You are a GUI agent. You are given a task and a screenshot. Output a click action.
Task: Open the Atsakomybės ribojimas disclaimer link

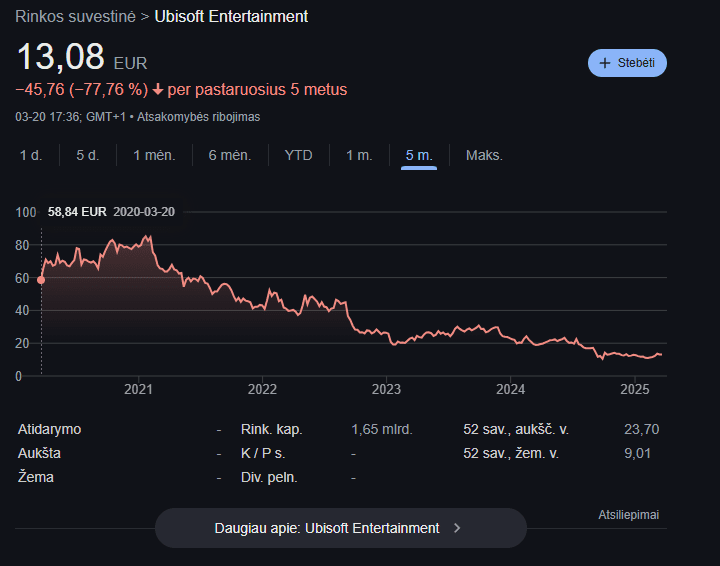click(x=198, y=117)
